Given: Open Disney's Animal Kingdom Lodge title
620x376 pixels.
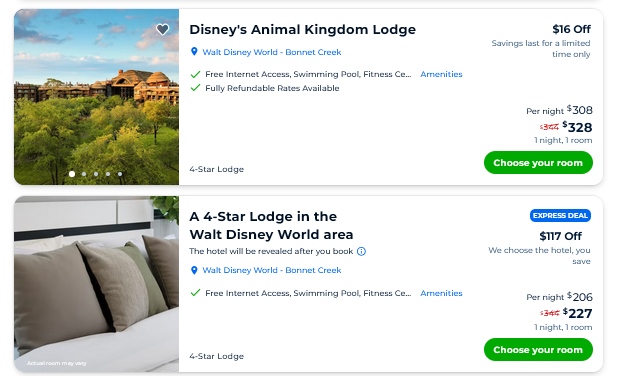Looking at the screenshot, I should click(x=302, y=30).
